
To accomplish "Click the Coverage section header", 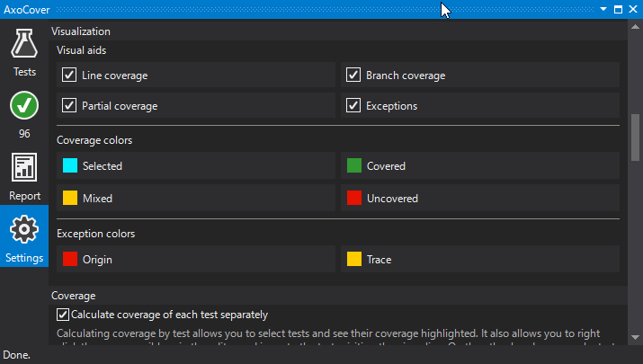I will tap(74, 296).
